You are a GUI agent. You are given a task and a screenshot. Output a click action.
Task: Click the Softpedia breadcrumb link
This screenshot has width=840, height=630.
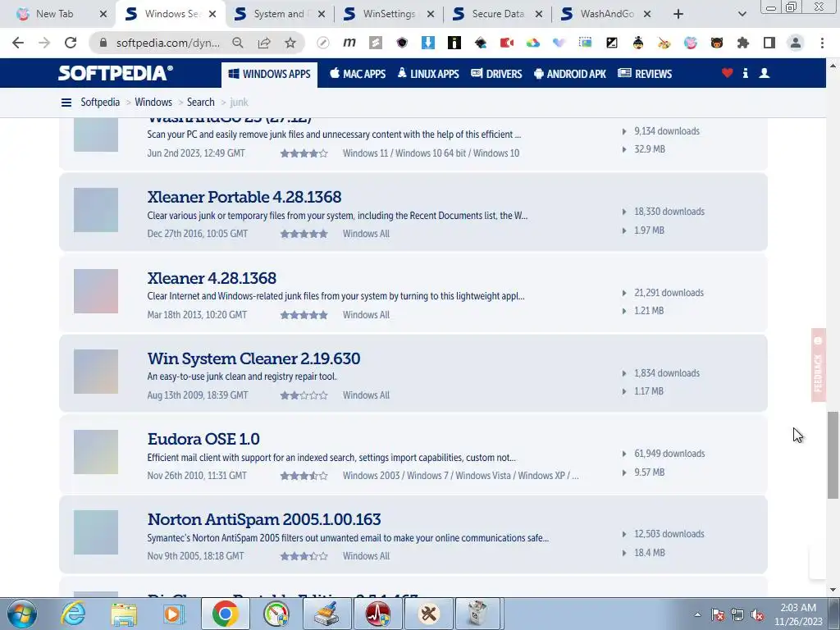tap(100, 103)
